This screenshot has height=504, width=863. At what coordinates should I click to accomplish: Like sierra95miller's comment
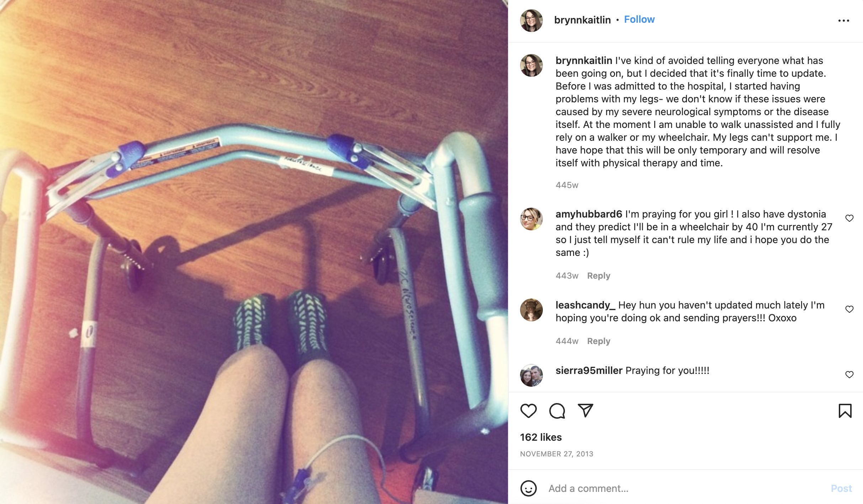[x=849, y=375]
